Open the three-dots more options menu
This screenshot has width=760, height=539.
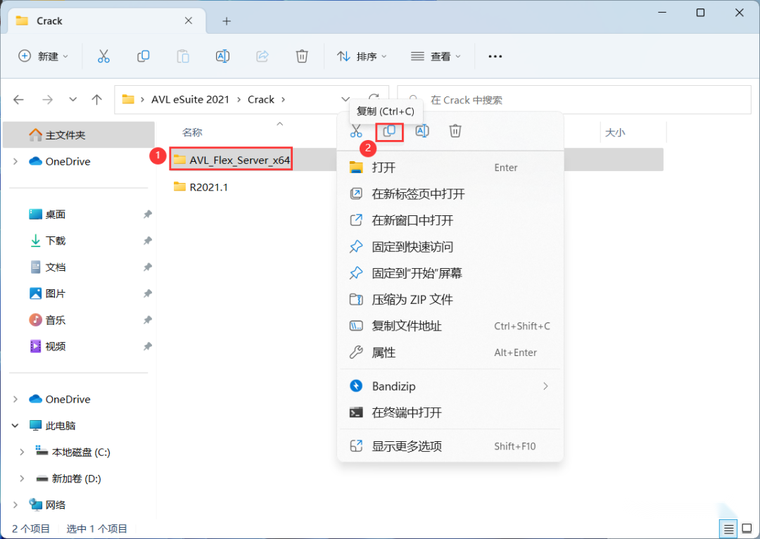click(x=495, y=56)
